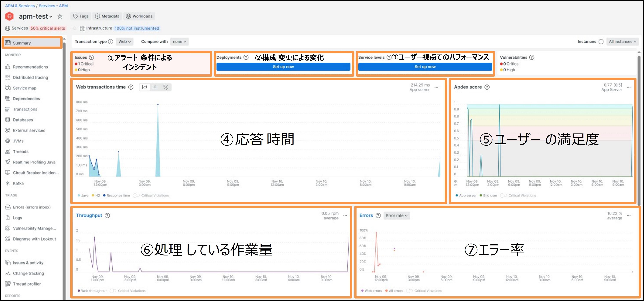Open Web transactions time more options menu
Viewport: 644px width, 301px height.
pos(436,87)
